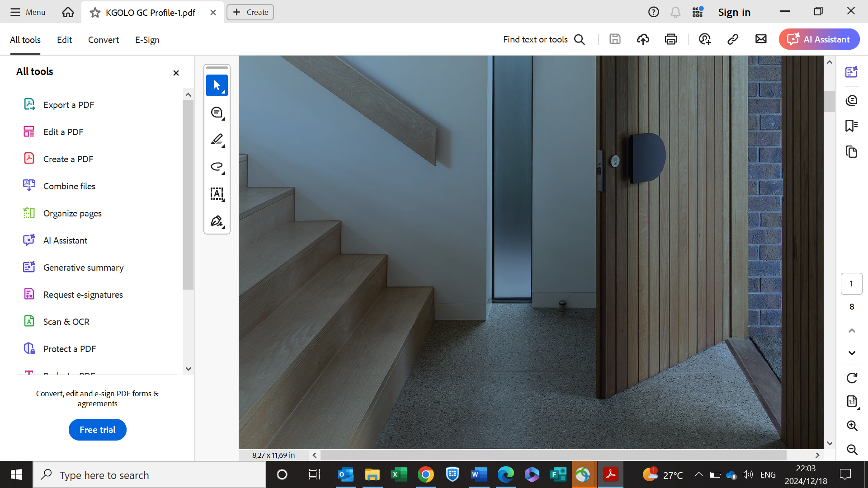Open the Convert menu tab
The height and width of the screenshot is (488, 868).
click(104, 40)
